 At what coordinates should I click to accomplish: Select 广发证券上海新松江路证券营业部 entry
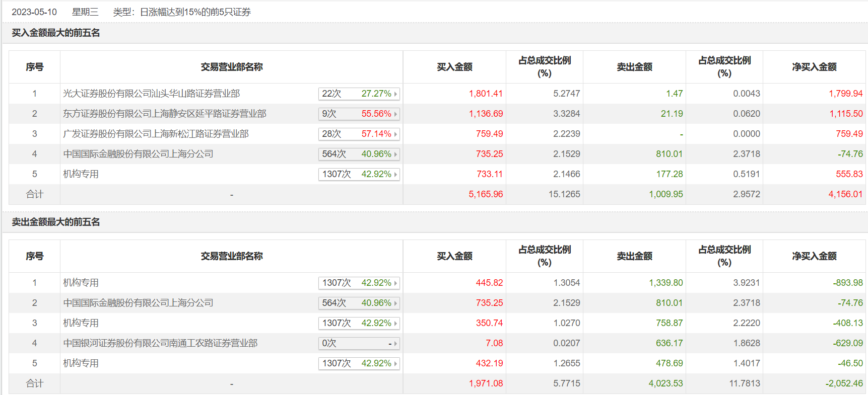[156, 134]
